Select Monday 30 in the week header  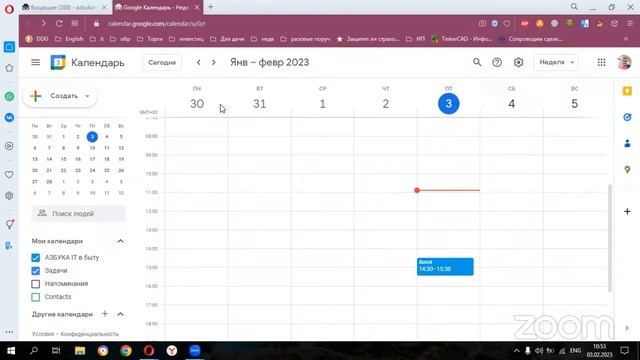click(197, 104)
